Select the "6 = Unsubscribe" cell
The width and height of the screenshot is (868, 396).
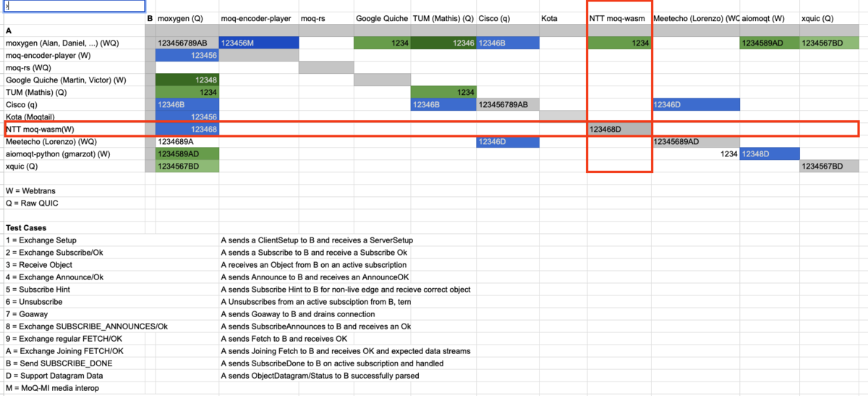click(x=74, y=302)
